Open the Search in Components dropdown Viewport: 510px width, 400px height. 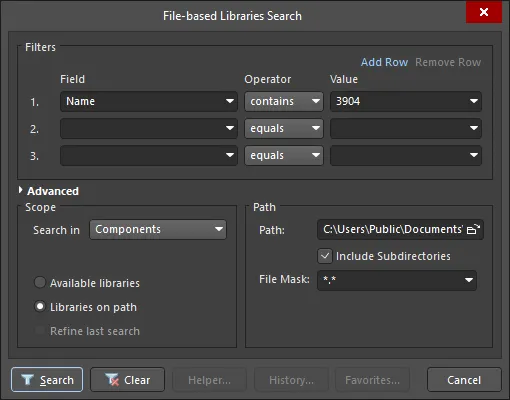tap(158, 229)
